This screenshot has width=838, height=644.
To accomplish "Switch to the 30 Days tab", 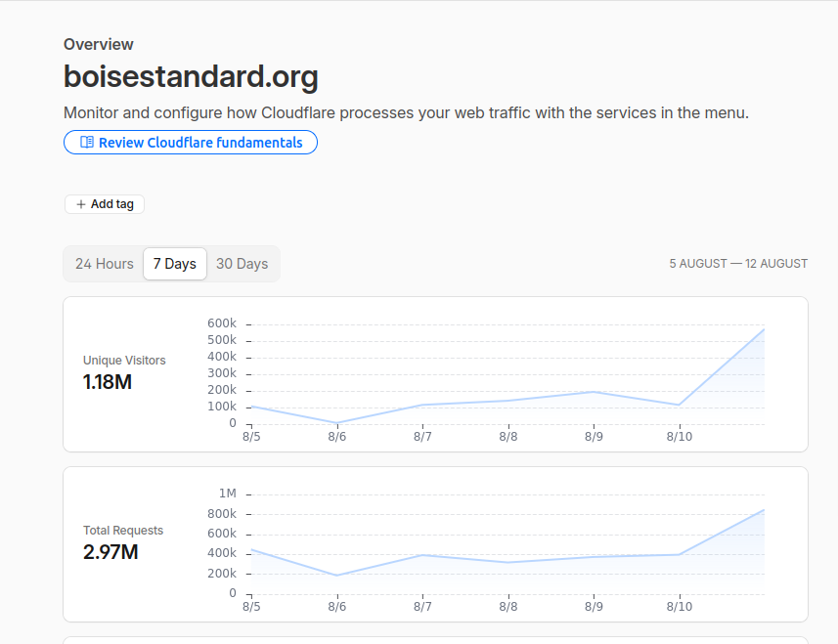I will click(243, 264).
